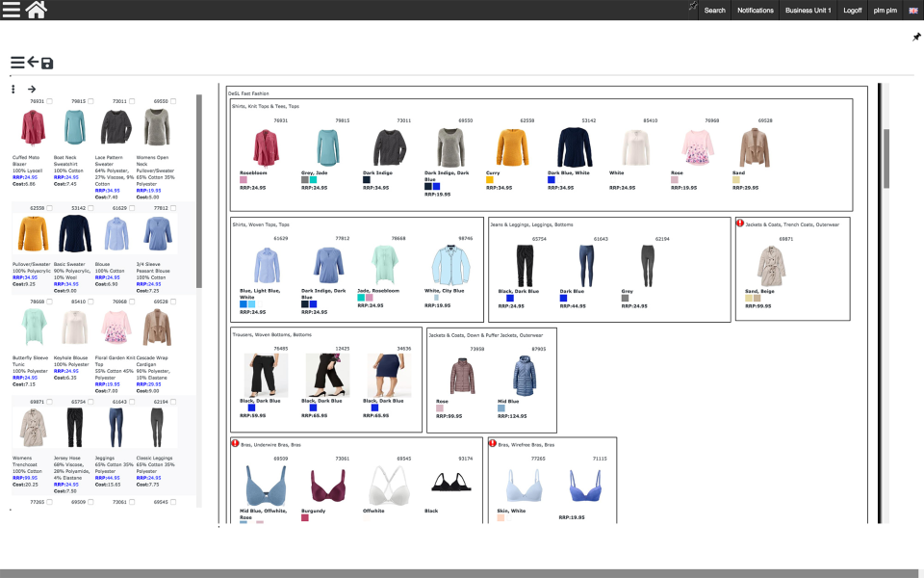924x578 pixels.
Task: Open Notifications in the top bar
Action: click(x=756, y=10)
